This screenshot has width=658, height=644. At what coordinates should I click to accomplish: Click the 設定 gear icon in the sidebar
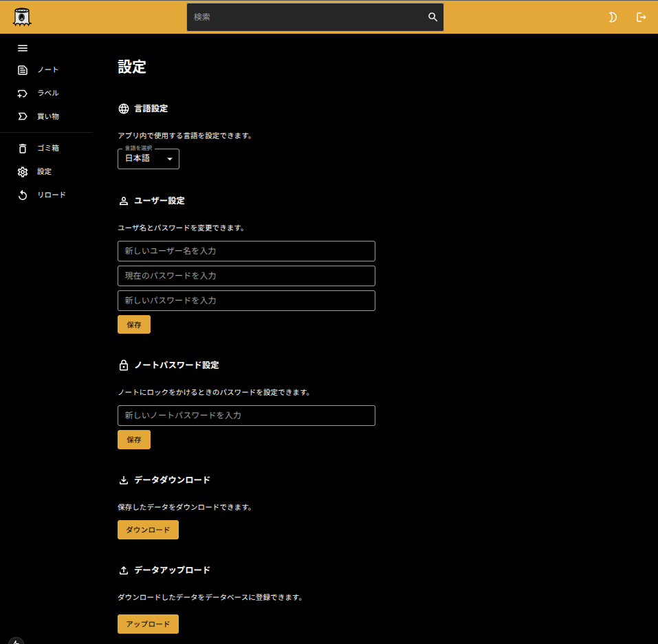pos(23,172)
